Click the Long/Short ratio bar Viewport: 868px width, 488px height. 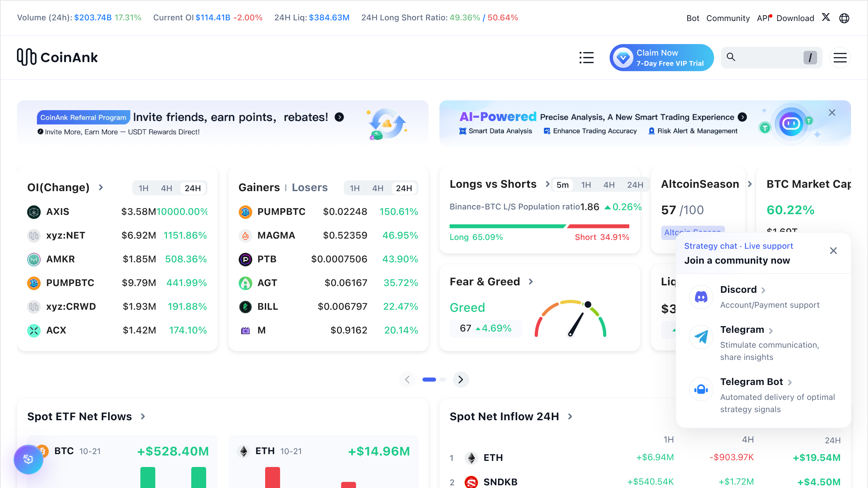(539, 226)
